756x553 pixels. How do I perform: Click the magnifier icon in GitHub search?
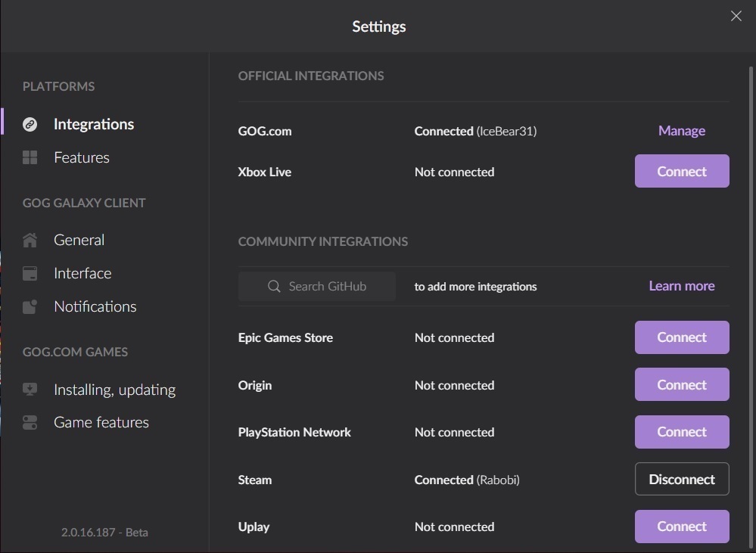[x=275, y=287]
